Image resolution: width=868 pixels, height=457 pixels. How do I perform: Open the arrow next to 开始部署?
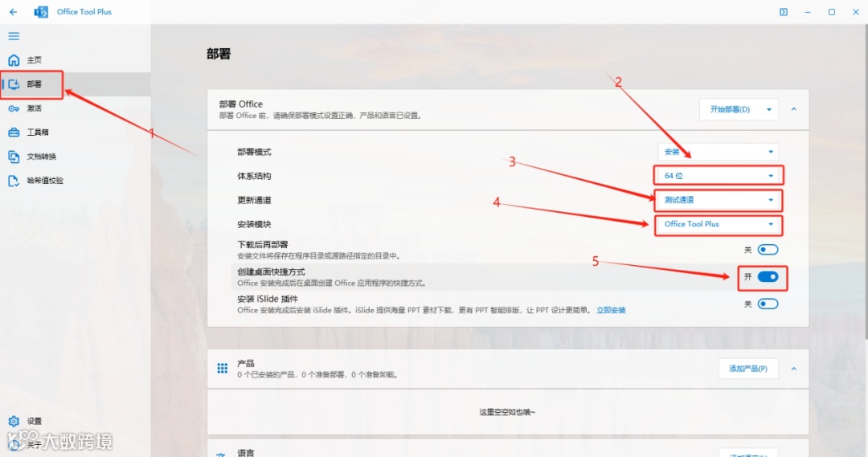click(769, 109)
